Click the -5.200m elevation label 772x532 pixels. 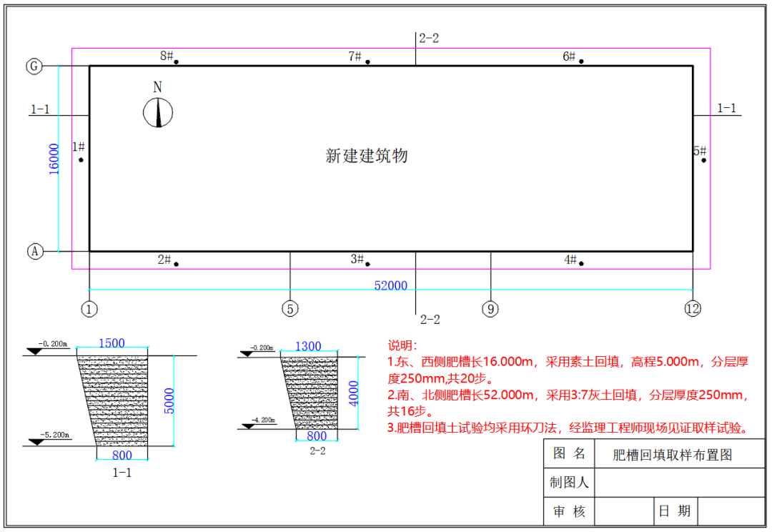pyautogui.click(x=54, y=435)
